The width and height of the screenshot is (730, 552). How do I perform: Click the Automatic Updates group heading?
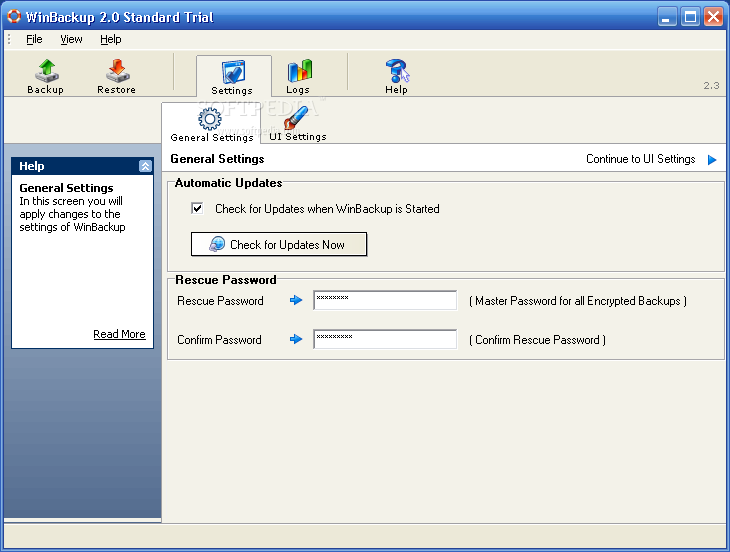tap(229, 183)
